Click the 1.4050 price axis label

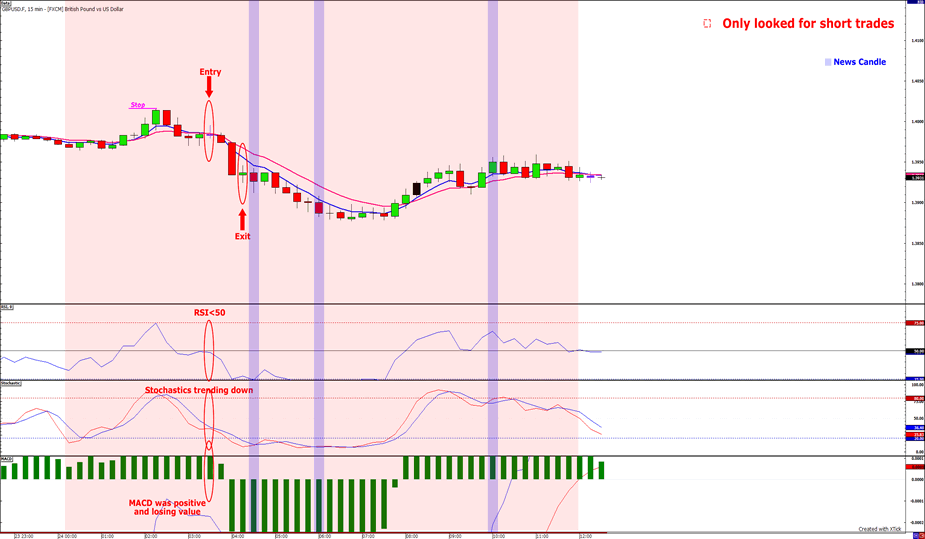click(x=917, y=81)
